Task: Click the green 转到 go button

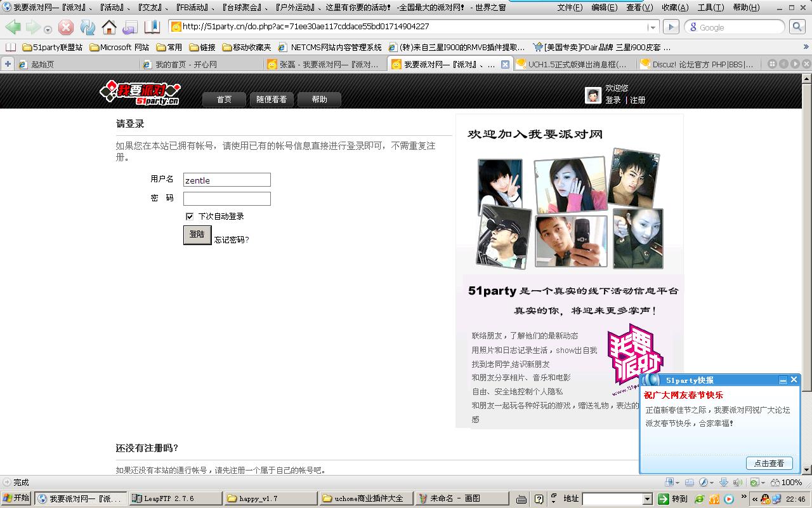Action: click(673, 499)
